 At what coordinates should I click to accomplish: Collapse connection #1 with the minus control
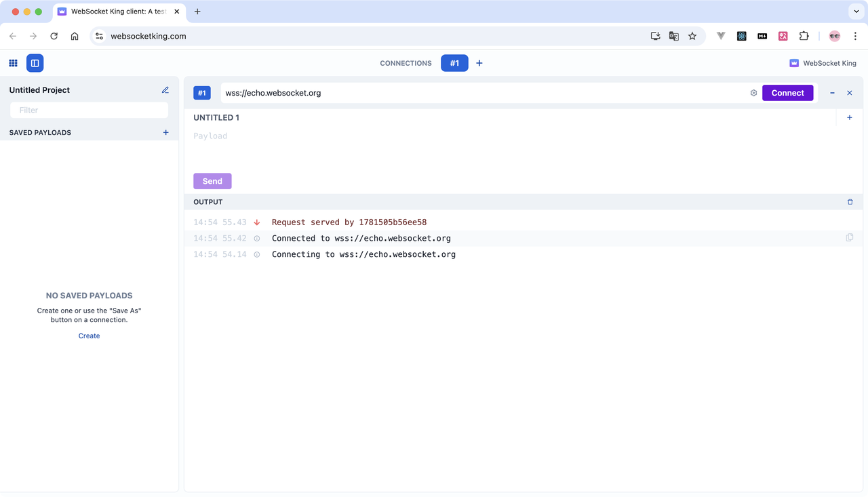[832, 93]
